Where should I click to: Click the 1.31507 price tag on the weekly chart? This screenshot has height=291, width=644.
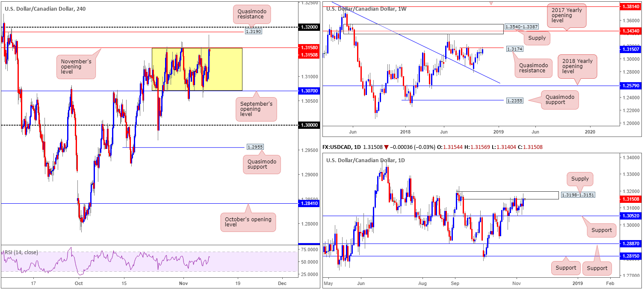[x=631, y=50]
